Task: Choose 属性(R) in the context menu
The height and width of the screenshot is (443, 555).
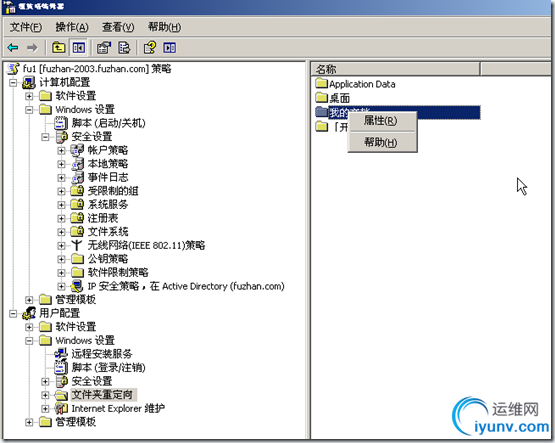Action: pyautogui.click(x=382, y=121)
